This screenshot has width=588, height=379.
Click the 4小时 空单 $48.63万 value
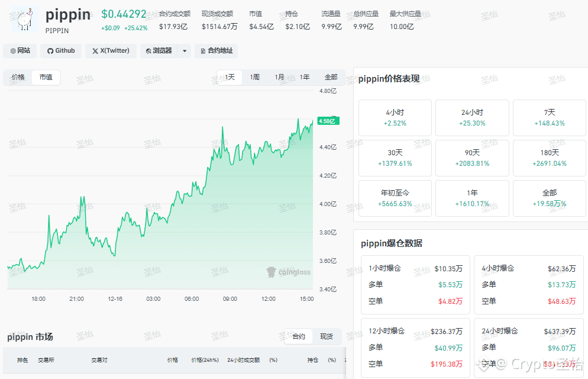click(x=561, y=301)
